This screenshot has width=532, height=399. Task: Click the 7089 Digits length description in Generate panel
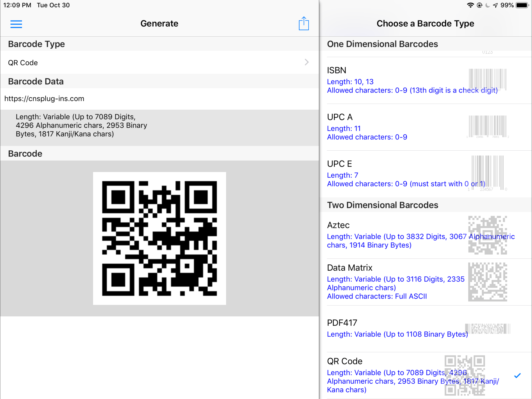[81, 125]
